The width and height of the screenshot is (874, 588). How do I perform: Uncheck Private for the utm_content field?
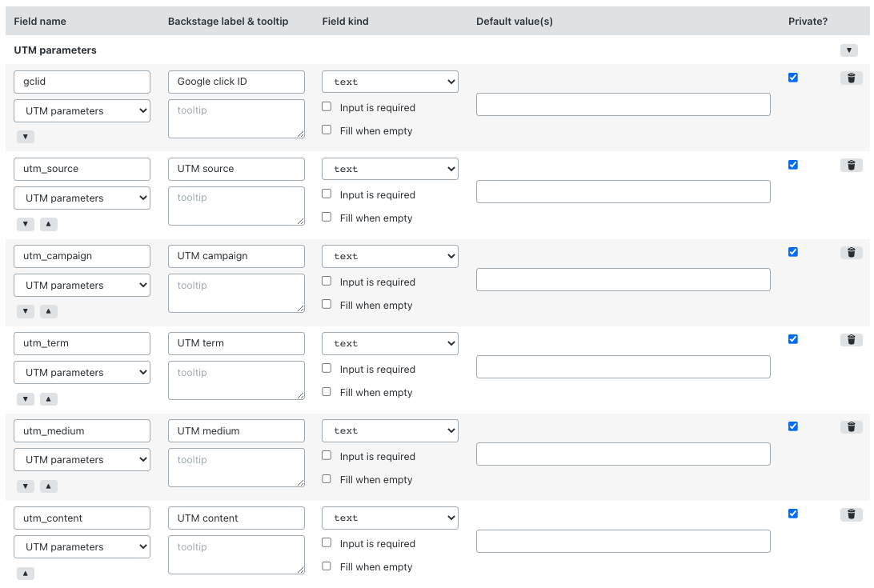792,514
